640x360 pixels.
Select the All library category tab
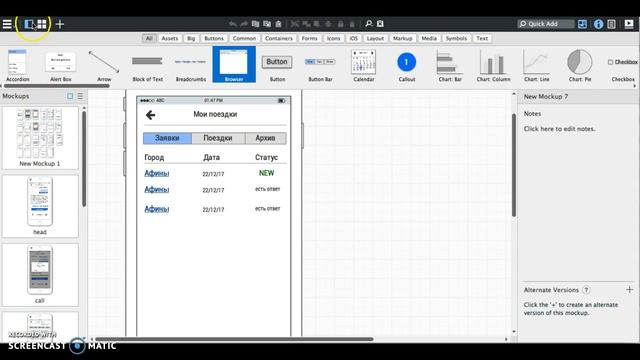tap(149, 38)
